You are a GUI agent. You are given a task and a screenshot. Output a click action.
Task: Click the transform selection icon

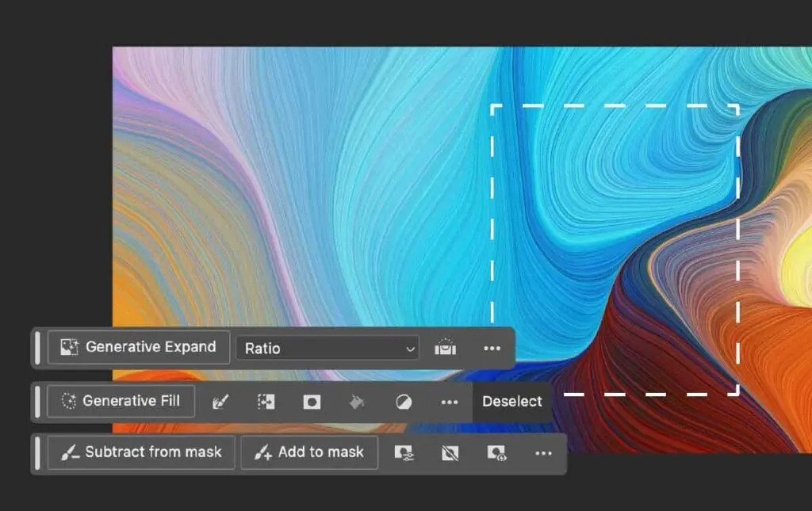[x=266, y=402]
